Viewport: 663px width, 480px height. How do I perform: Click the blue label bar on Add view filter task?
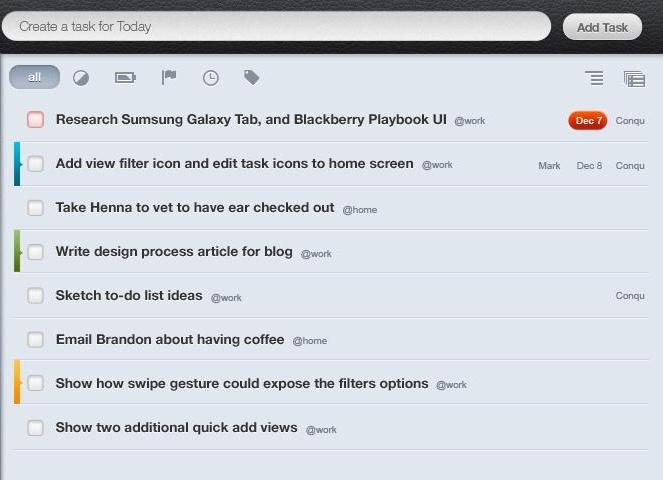coord(17,164)
